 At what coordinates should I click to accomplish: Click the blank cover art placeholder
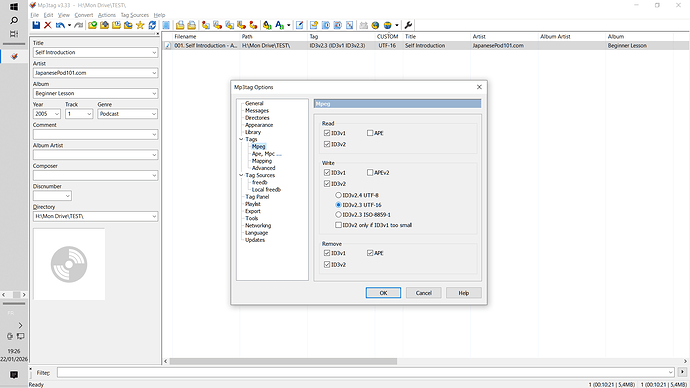point(69,264)
